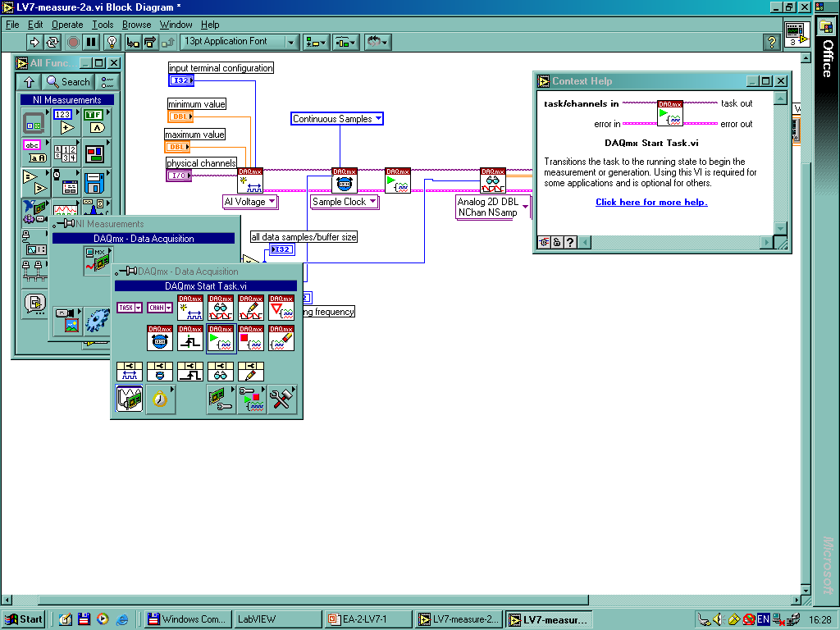The width and height of the screenshot is (840, 630).
Task: Open the TASK constant dropdown in DAQmx palette
Action: coord(129,308)
